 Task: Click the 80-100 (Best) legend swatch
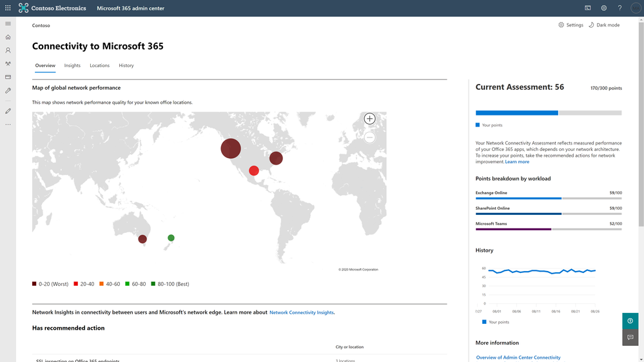coord(153,284)
